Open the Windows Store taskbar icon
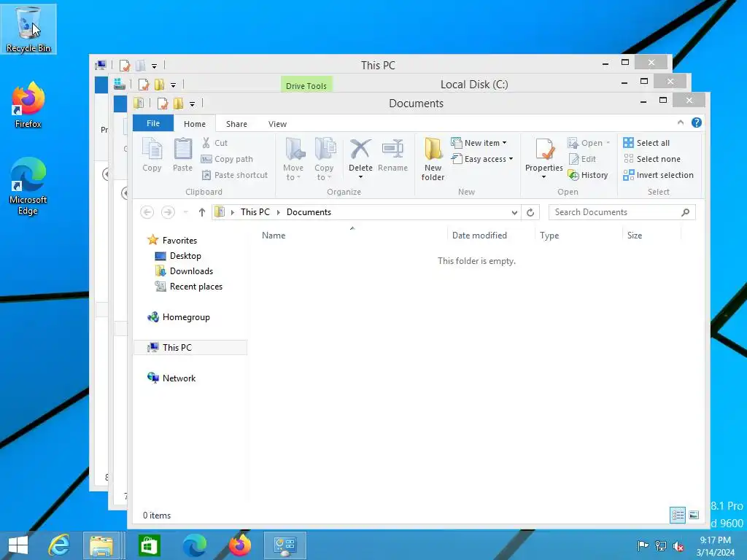This screenshot has height=560, width=747. click(149, 545)
